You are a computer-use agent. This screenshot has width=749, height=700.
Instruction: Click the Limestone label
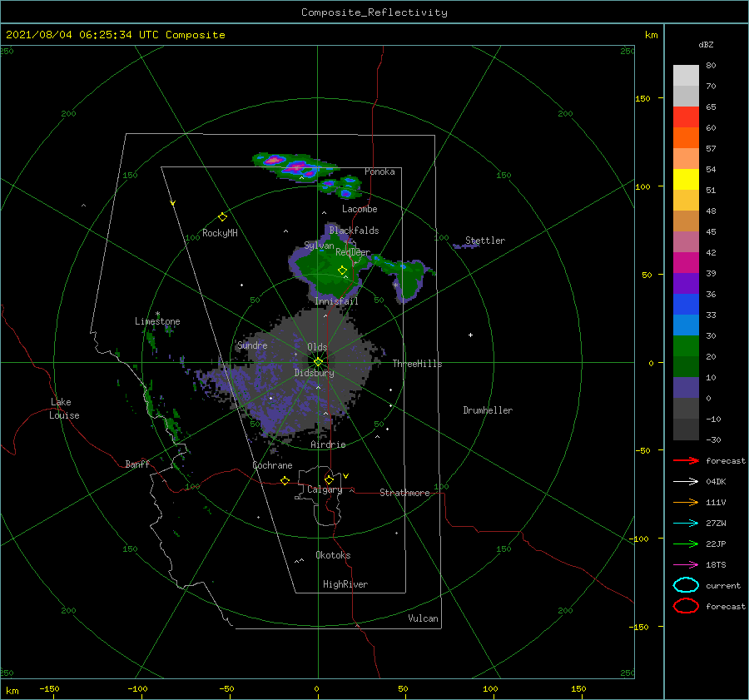(x=157, y=321)
